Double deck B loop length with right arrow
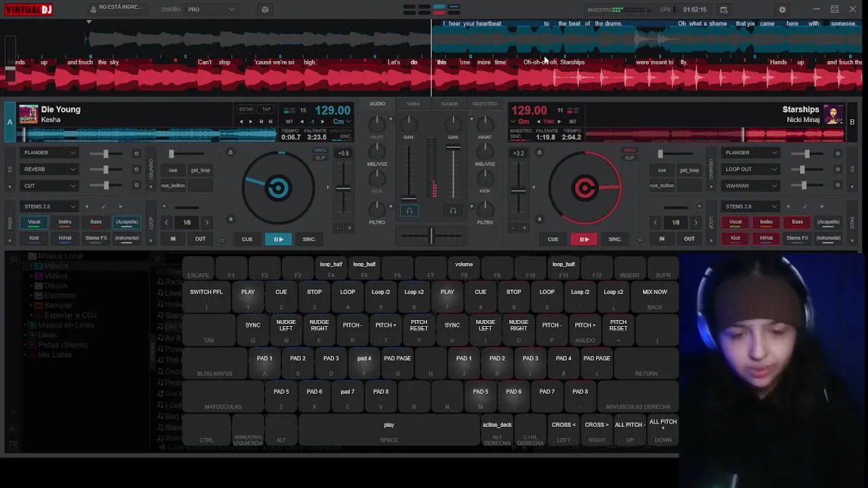The image size is (868, 488). (696, 222)
